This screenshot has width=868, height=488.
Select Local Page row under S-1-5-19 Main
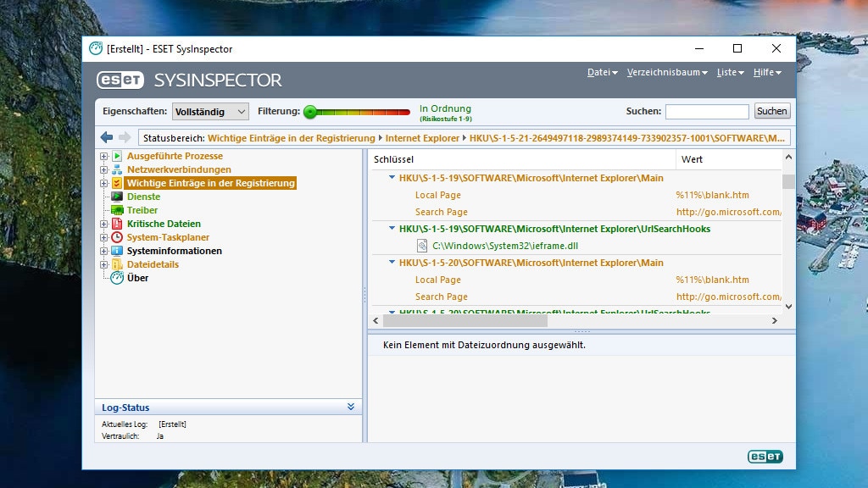pos(576,195)
